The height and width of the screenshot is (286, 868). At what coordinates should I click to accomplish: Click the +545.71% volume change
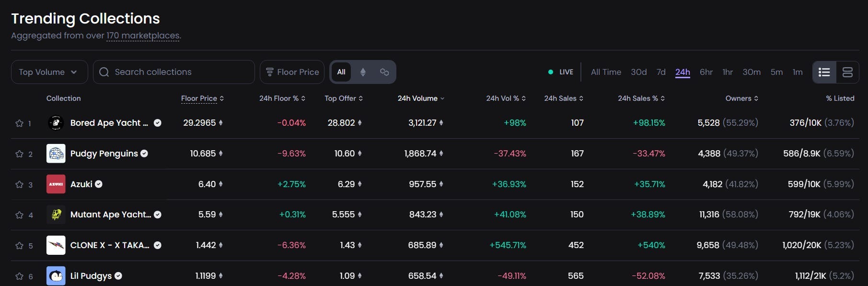tap(508, 245)
